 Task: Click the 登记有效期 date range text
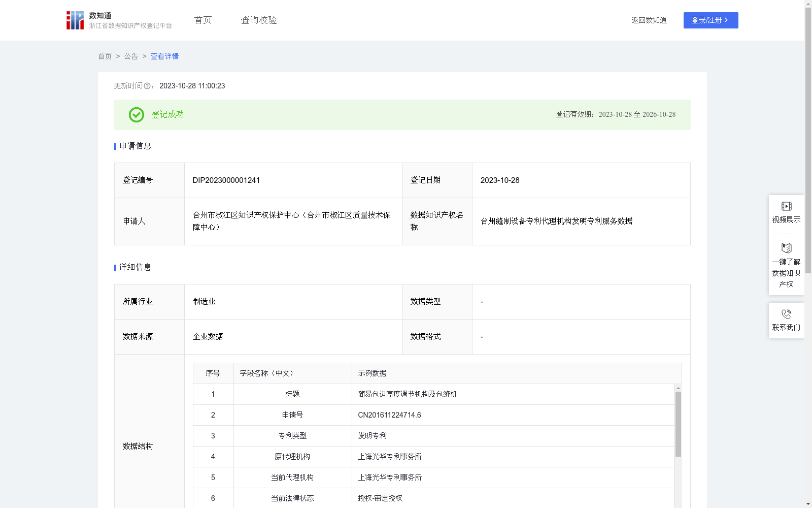point(616,115)
